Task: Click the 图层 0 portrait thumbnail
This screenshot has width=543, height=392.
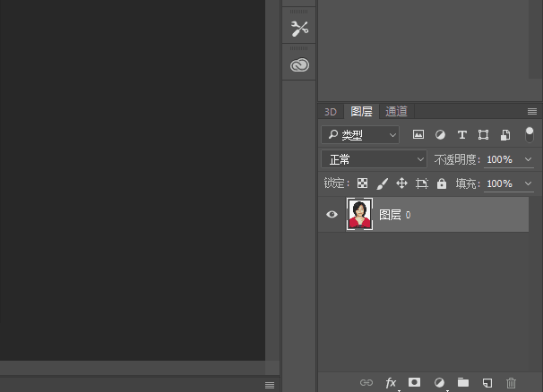Action: (x=360, y=214)
